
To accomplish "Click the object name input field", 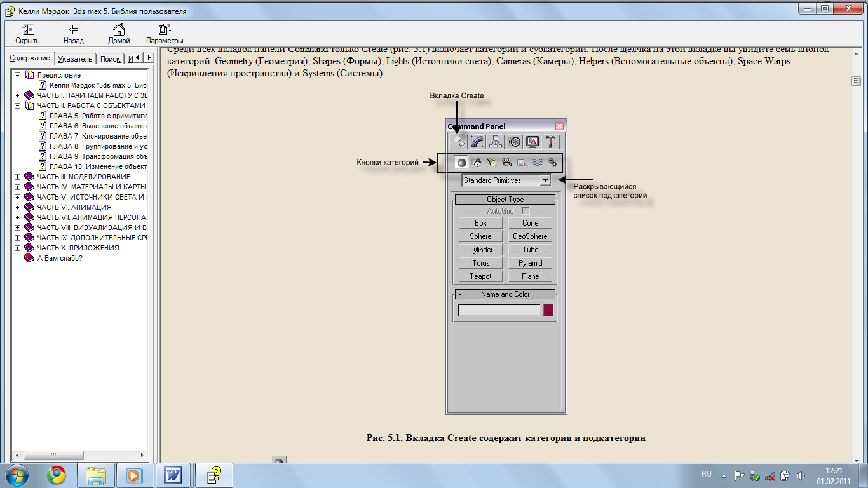I will (499, 310).
